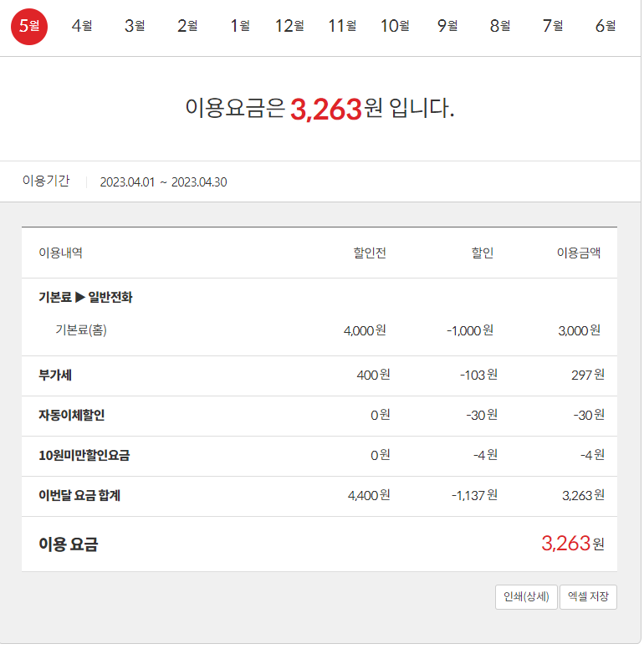Click the 이용내역 column header
This screenshot has width=644, height=649.
(x=60, y=253)
